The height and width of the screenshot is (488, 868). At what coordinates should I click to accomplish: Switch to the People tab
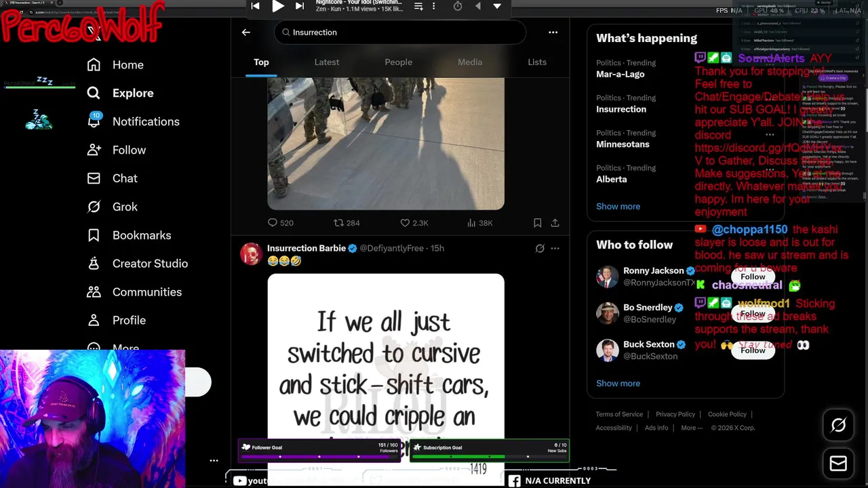coord(398,62)
